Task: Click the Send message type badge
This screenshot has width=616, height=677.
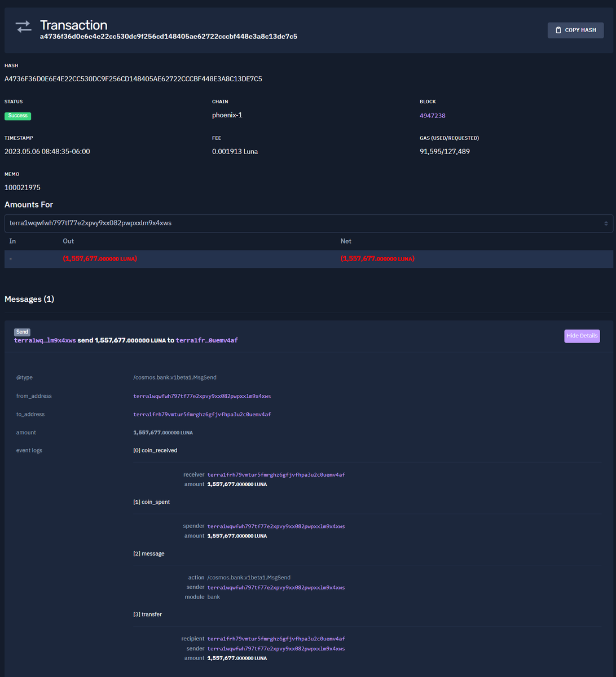Action: 22,332
